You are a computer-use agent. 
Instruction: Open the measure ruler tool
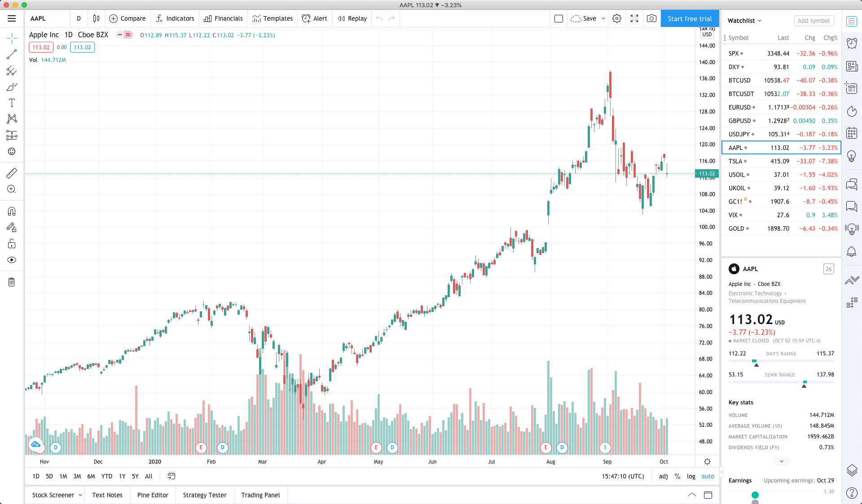click(x=12, y=173)
